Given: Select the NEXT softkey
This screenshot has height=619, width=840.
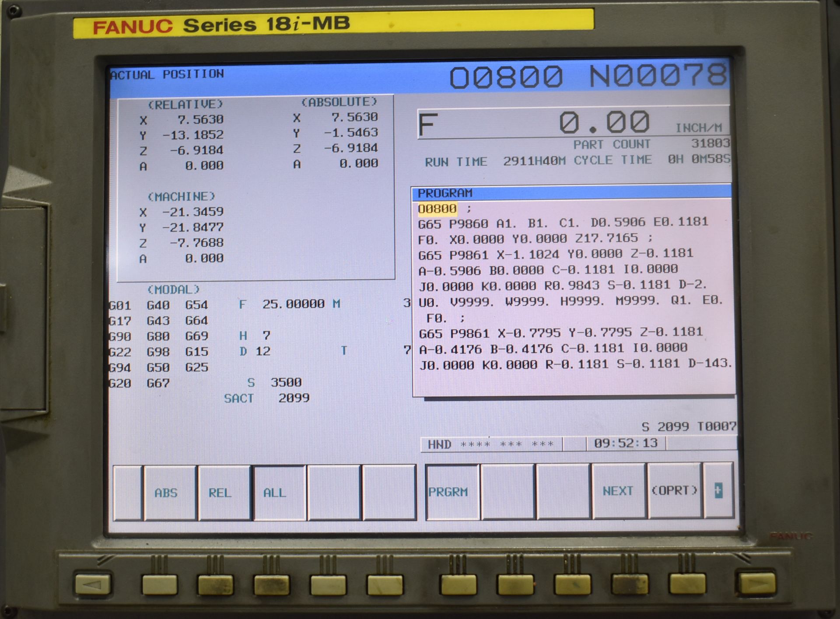Looking at the screenshot, I should coord(618,491).
